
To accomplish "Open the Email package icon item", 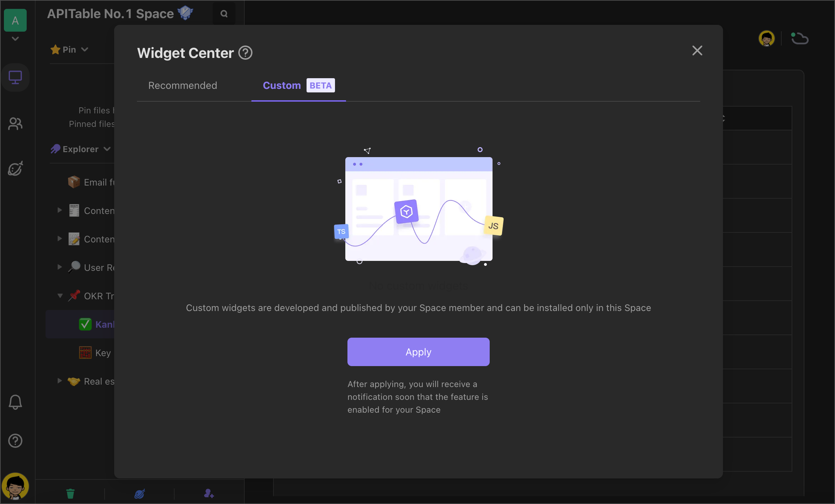I will (x=74, y=182).
